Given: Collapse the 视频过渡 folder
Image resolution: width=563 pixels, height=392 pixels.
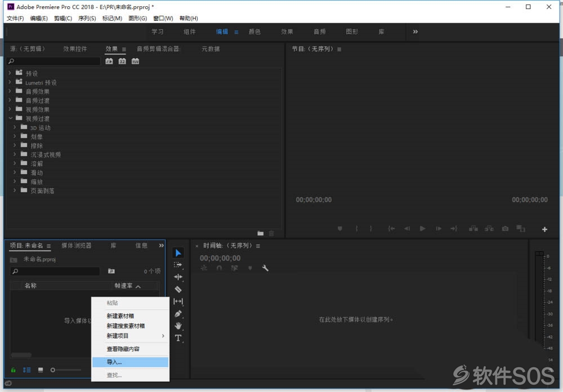Looking at the screenshot, I should [x=10, y=118].
